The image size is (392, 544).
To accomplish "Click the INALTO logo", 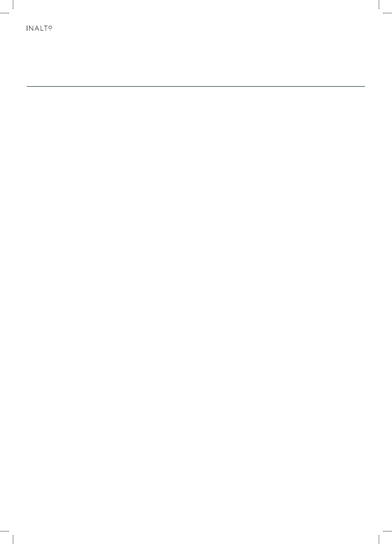I will [39, 28].
